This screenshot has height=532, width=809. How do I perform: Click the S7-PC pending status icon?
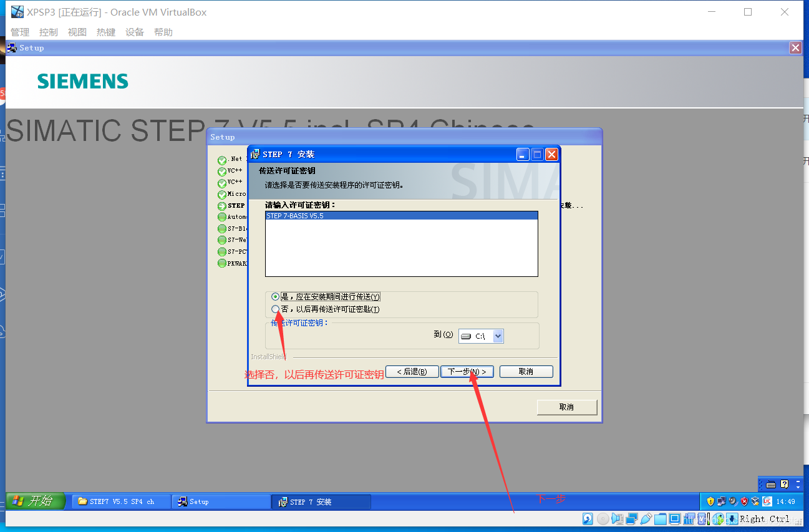point(222,252)
